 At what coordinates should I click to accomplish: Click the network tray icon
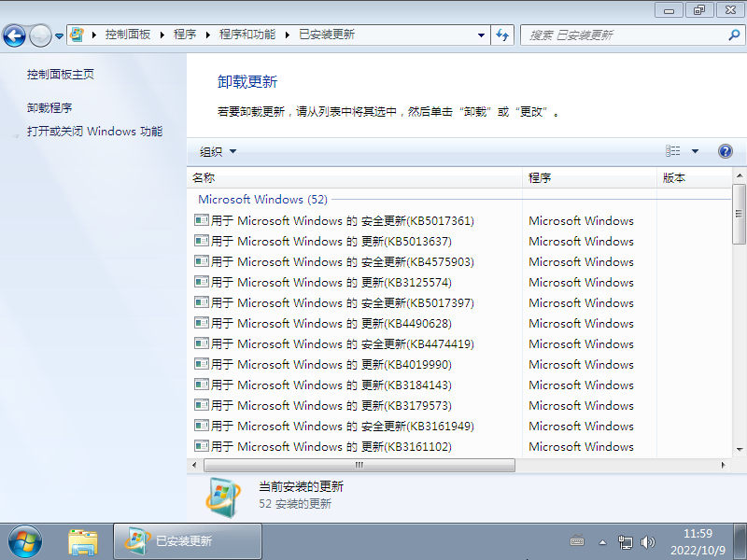pos(626,541)
